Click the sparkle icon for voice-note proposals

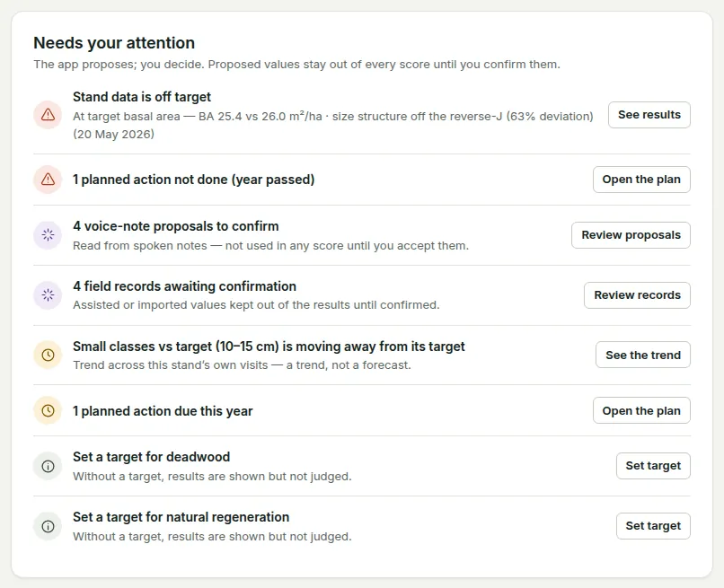pos(48,235)
